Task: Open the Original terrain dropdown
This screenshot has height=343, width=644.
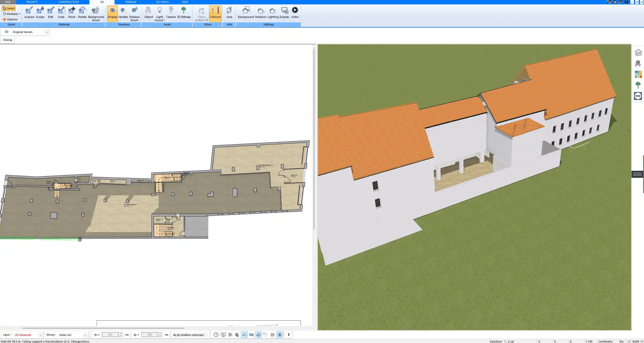Action: 46,32
